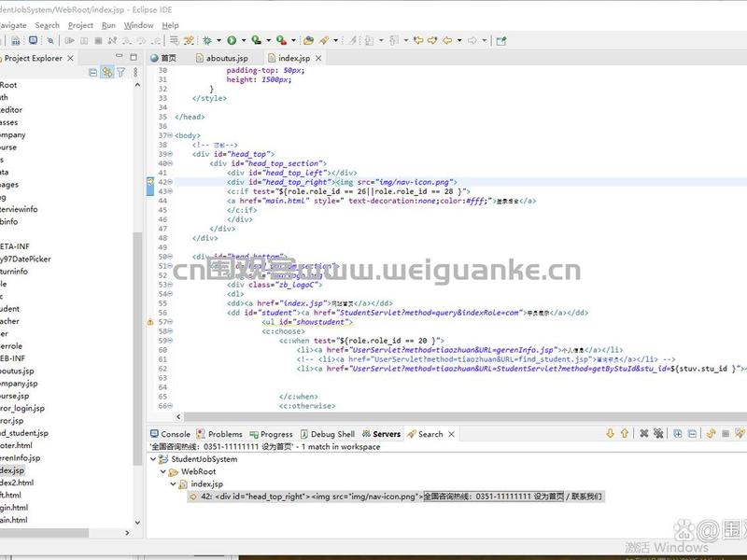Close the Search view tab
Viewport: 747px width, 560px height.
point(451,434)
